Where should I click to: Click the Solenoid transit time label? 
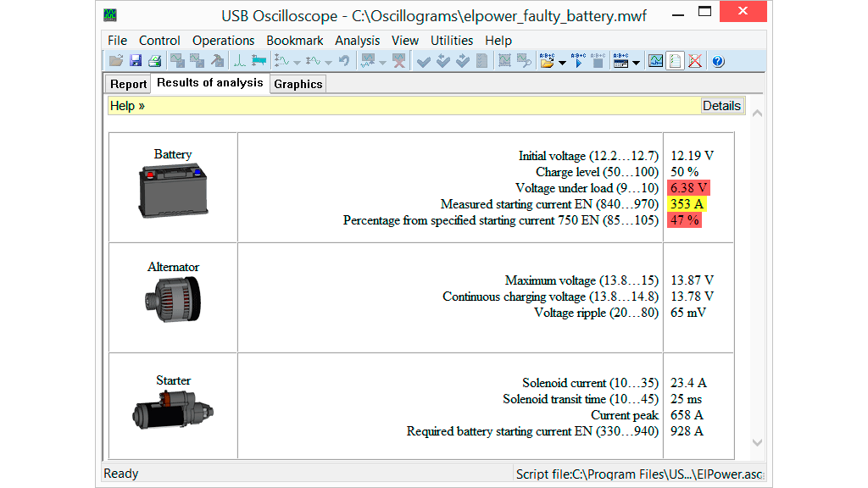(580, 399)
